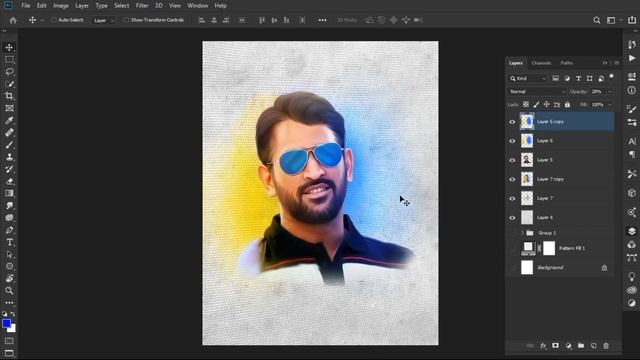Select the Hand tool
This screenshot has width=640, height=360.
tap(9, 278)
